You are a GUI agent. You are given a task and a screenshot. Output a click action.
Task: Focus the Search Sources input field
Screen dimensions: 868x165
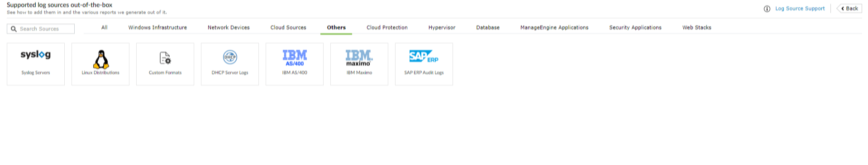click(x=41, y=29)
